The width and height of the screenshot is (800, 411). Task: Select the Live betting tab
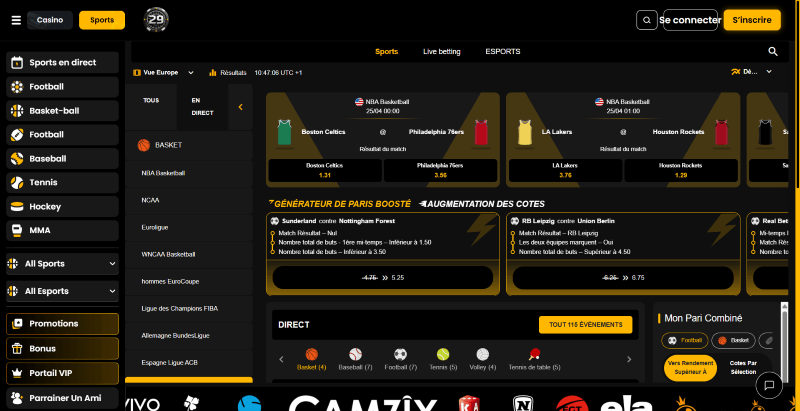click(x=442, y=52)
